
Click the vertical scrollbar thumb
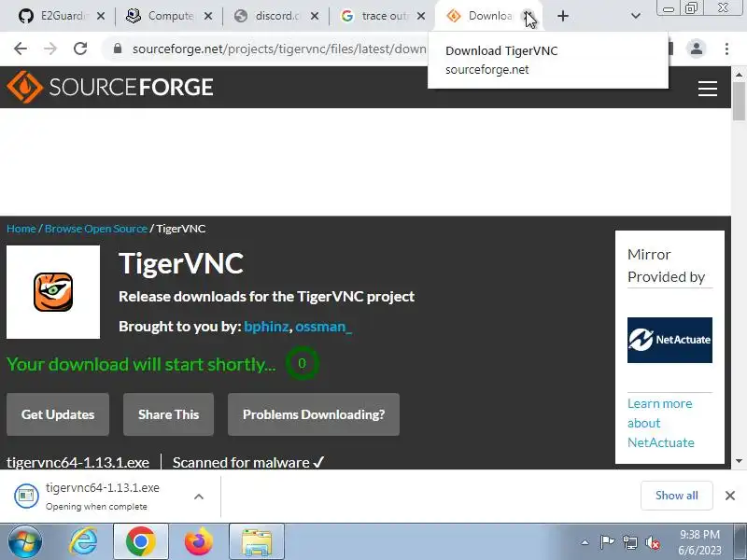tap(739, 101)
